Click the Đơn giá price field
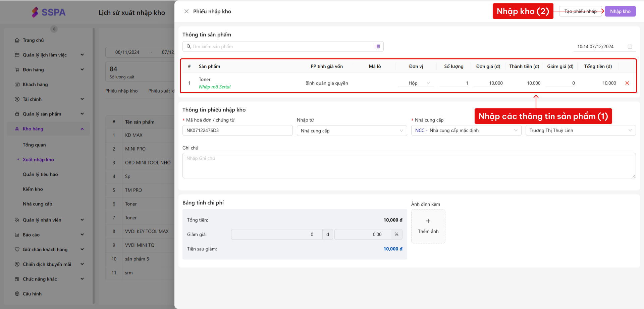 (488, 83)
